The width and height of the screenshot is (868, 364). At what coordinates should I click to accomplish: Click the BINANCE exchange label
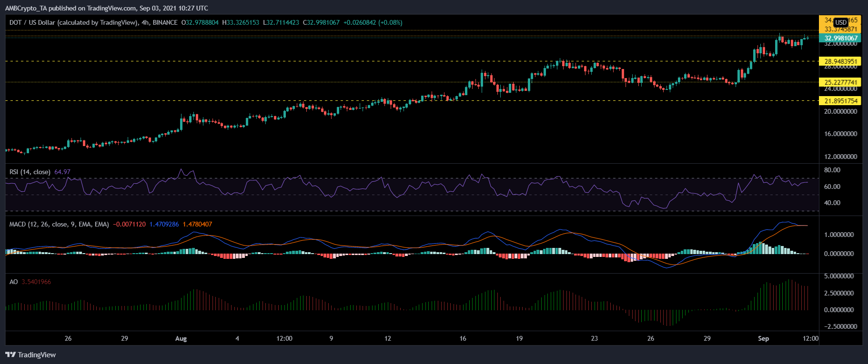click(x=165, y=22)
